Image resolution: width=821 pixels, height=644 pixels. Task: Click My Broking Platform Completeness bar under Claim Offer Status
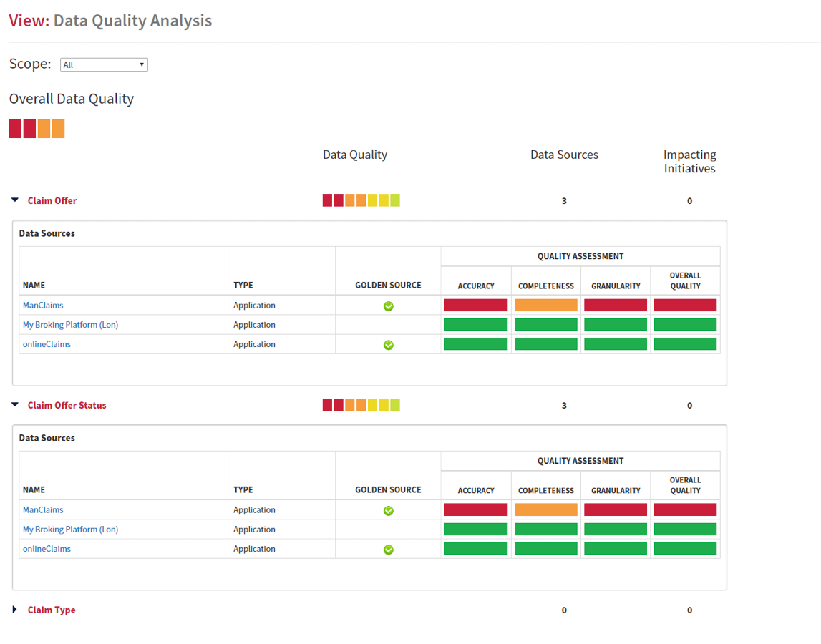pyautogui.click(x=546, y=530)
